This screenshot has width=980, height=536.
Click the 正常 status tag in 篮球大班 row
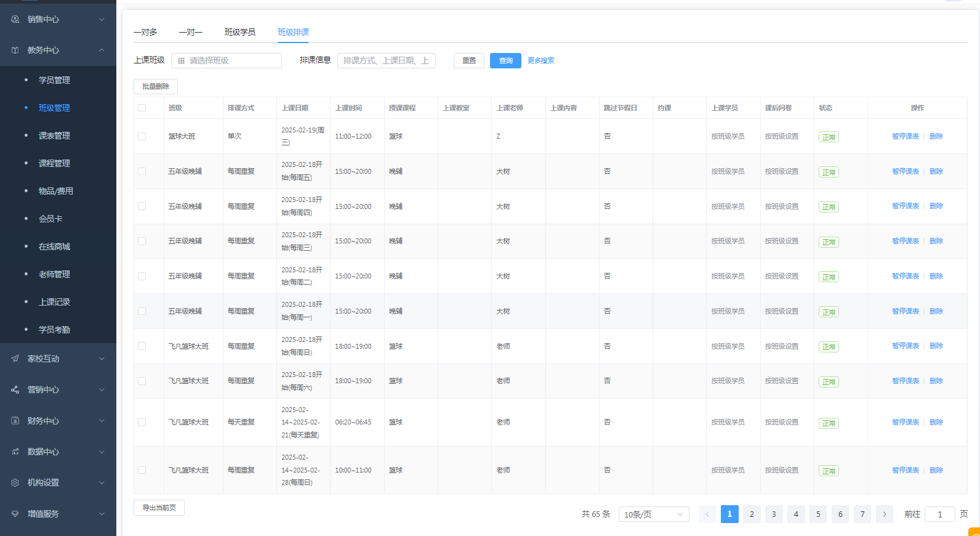829,137
